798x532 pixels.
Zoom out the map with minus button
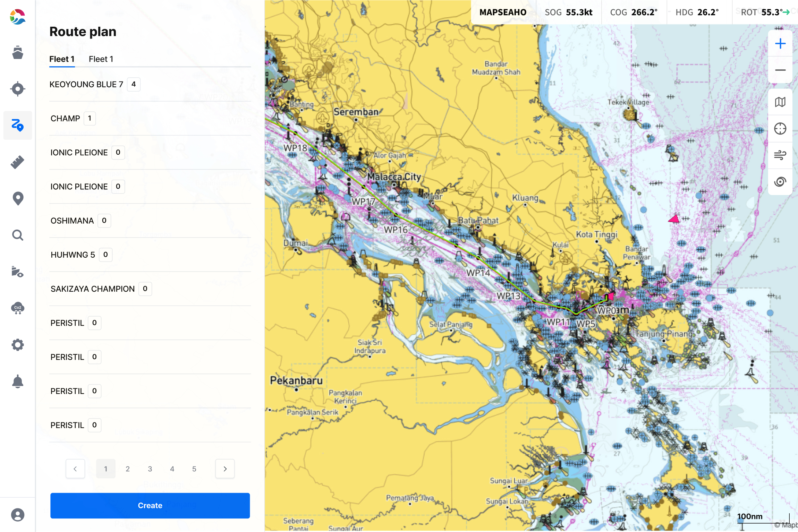click(x=780, y=70)
